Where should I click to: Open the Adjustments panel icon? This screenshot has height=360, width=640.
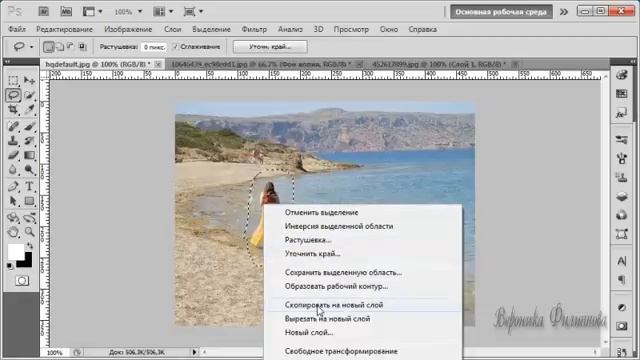coord(622,307)
